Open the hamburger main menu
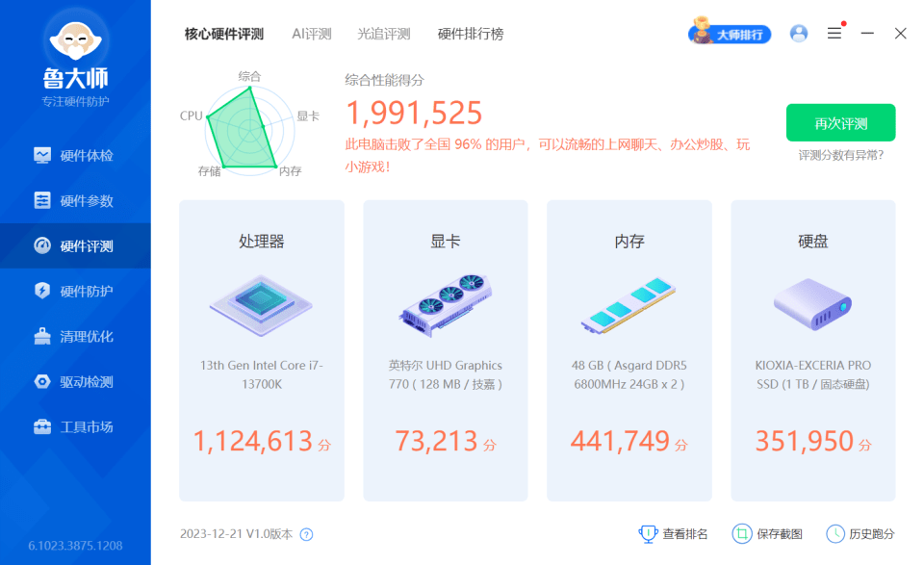Viewport: 924px width, 565px height. pyautogui.click(x=834, y=34)
